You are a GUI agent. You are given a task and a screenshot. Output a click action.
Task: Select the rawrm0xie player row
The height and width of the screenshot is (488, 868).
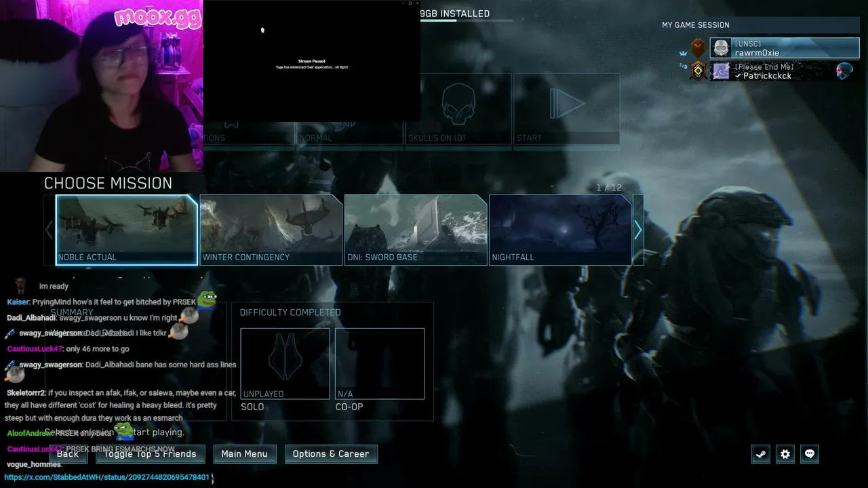point(785,48)
